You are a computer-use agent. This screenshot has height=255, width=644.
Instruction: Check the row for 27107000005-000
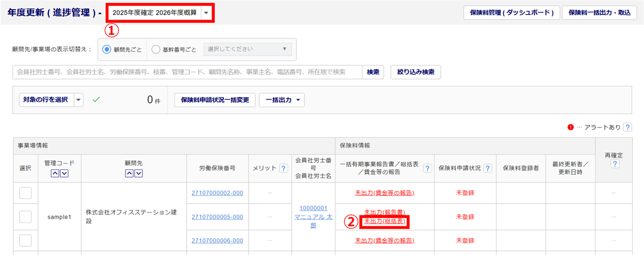pyautogui.click(x=25, y=217)
